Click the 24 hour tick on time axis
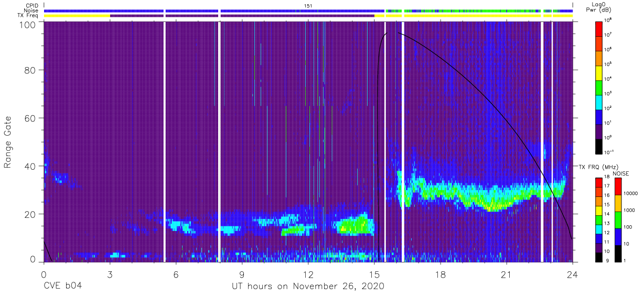Image resolution: width=644 pixels, height=297 pixels. pos(573,274)
